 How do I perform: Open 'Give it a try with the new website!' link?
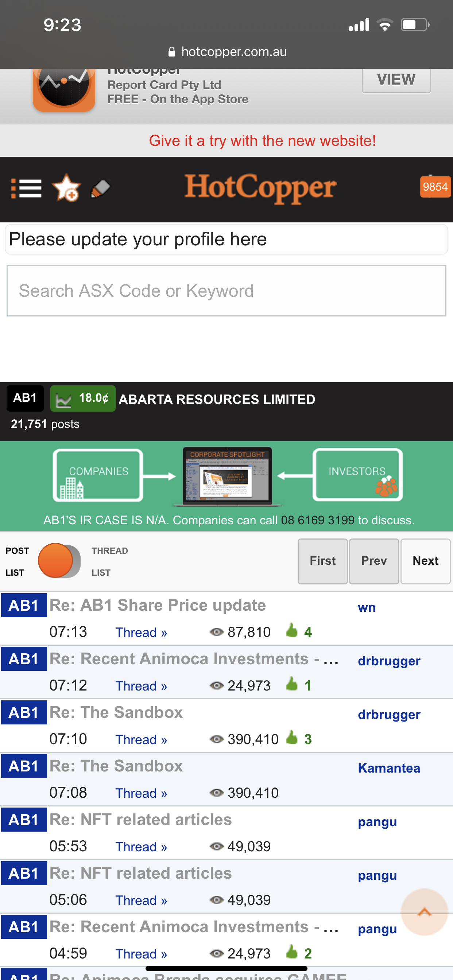[x=262, y=141]
